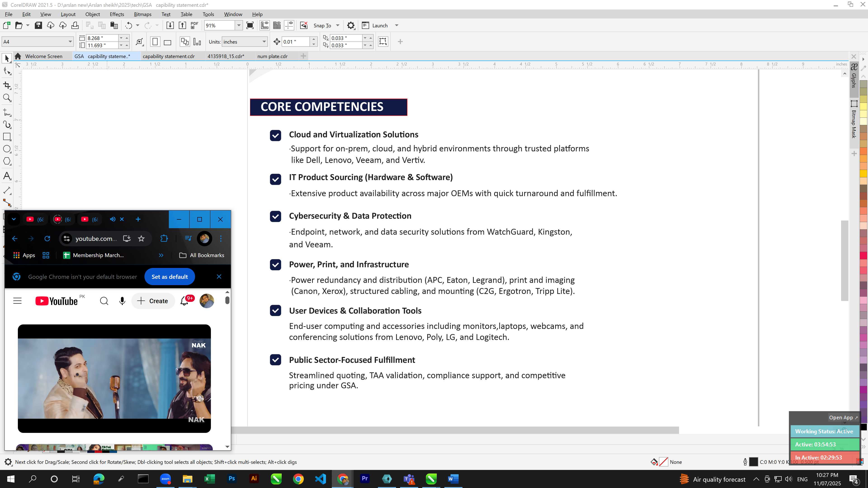Toggle Show Rulers button
This screenshot has height=488, width=868.
264,25
